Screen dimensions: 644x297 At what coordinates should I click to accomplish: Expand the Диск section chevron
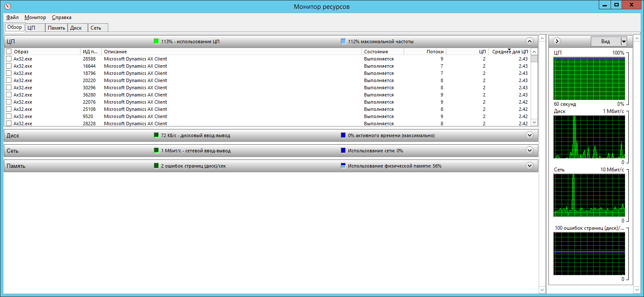pyautogui.click(x=529, y=135)
